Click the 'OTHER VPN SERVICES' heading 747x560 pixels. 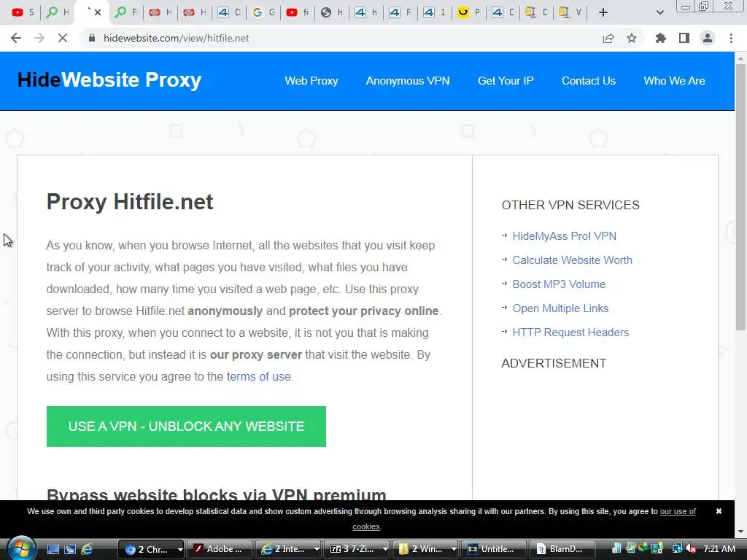[x=570, y=205]
